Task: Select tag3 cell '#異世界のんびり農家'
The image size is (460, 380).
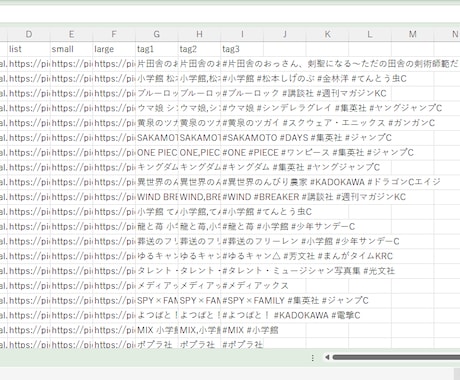Action: click(242, 182)
